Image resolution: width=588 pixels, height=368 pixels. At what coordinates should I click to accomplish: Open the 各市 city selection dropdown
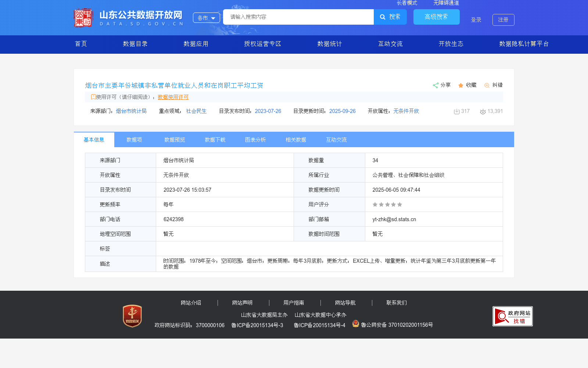tap(206, 17)
